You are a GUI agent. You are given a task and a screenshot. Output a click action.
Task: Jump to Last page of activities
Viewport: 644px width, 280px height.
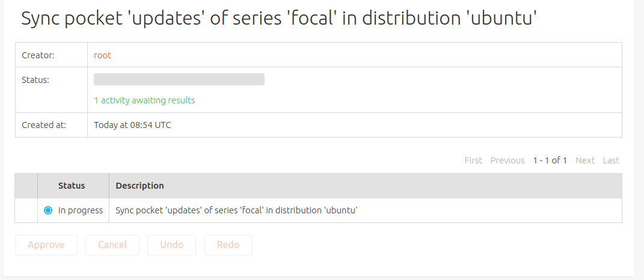[611, 160]
